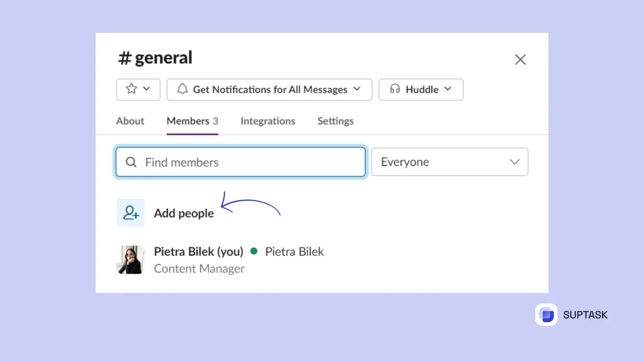Click Pietra Bilek's profile avatar
Screen dimensions: 644x362
pos(130,260)
